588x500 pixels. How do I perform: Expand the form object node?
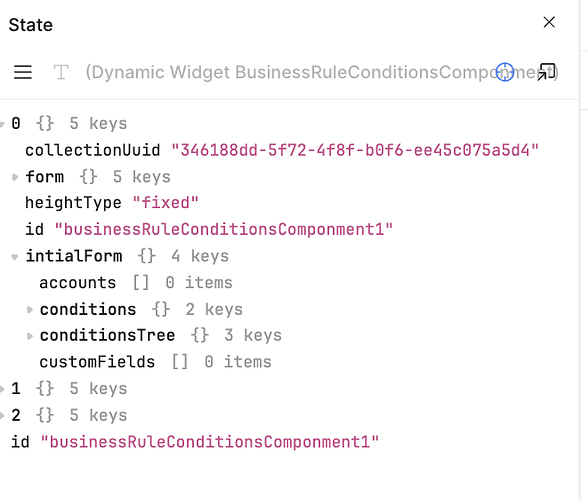(x=15, y=177)
